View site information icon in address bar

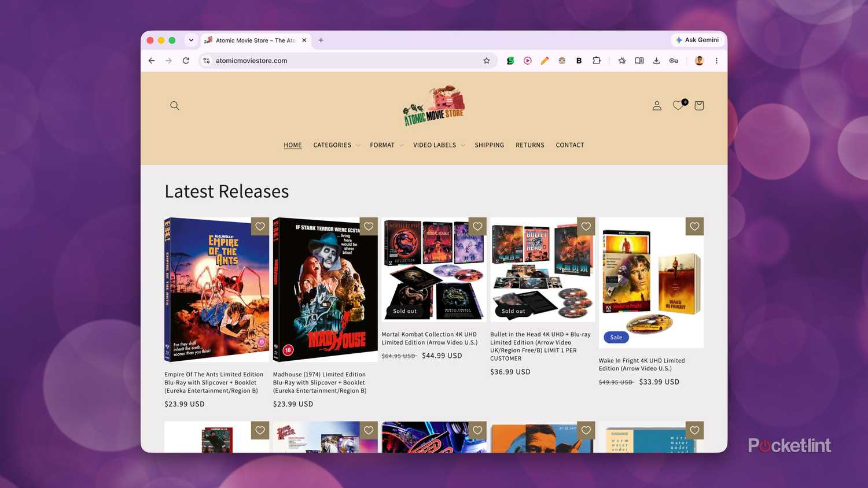tap(207, 61)
